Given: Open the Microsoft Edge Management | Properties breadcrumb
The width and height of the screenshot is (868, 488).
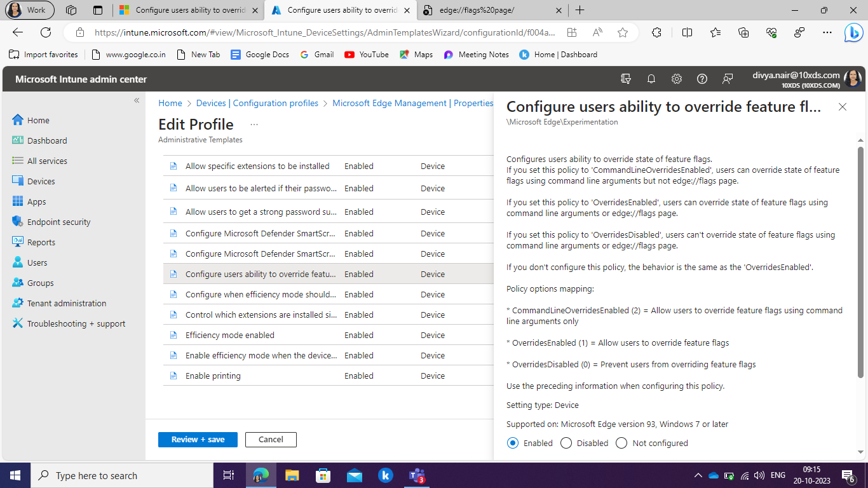Looking at the screenshot, I should [x=413, y=103].
